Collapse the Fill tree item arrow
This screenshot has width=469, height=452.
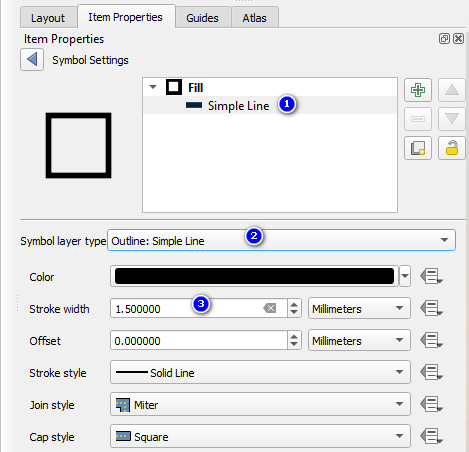[153, 87]
